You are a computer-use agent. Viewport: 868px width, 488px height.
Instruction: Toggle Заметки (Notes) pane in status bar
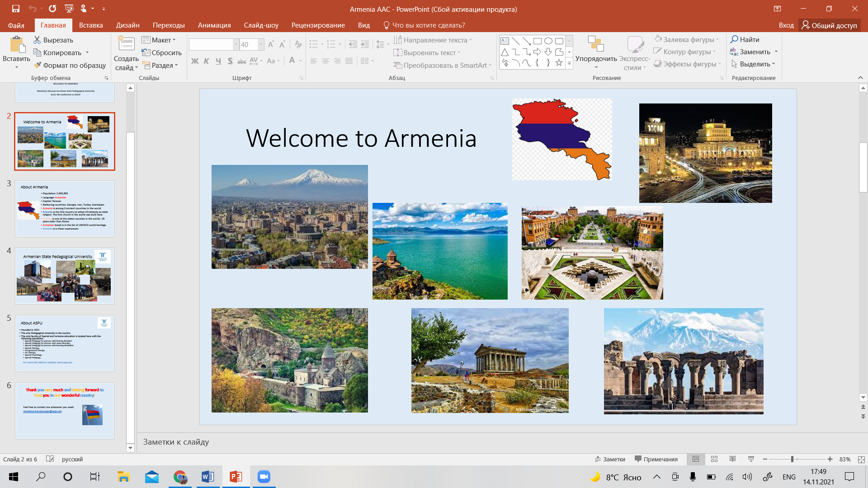click(610, 459)
